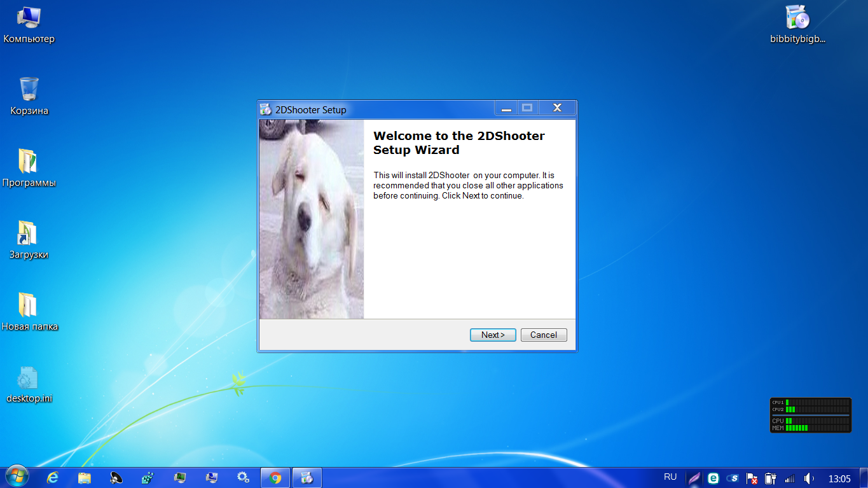
Task: Select the Загрузки shortcut folder icon
Action: click(29, 241)
